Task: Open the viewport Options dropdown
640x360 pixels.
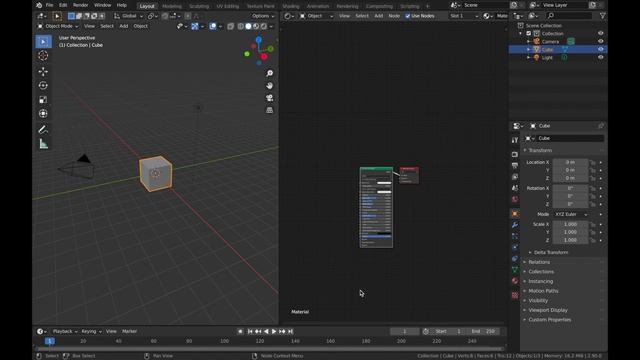Action: point(262,16)
